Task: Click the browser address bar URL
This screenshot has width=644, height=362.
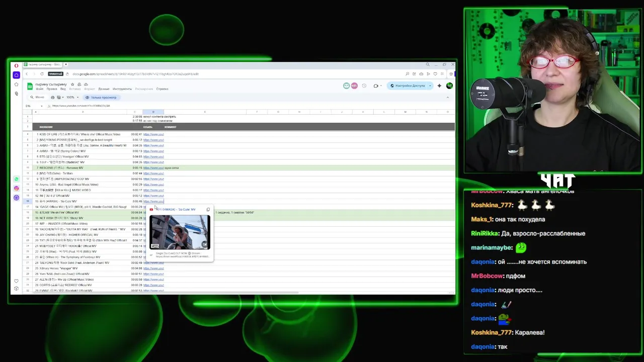Action: [135, 74]
